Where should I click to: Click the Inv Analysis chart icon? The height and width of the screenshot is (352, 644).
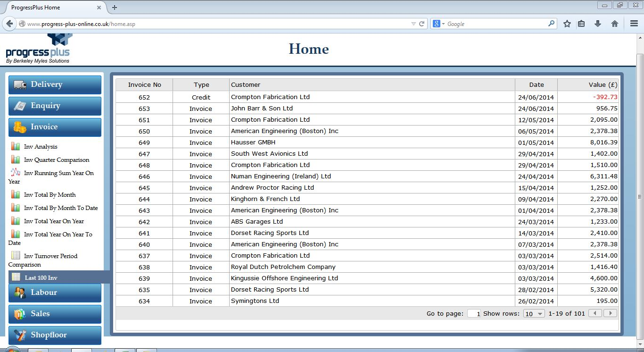click(16, 147)
